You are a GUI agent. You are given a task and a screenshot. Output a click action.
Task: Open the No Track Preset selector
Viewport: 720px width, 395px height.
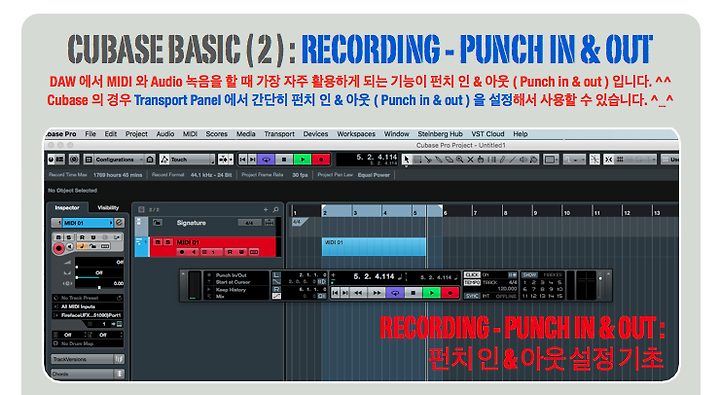click(87, 298)
